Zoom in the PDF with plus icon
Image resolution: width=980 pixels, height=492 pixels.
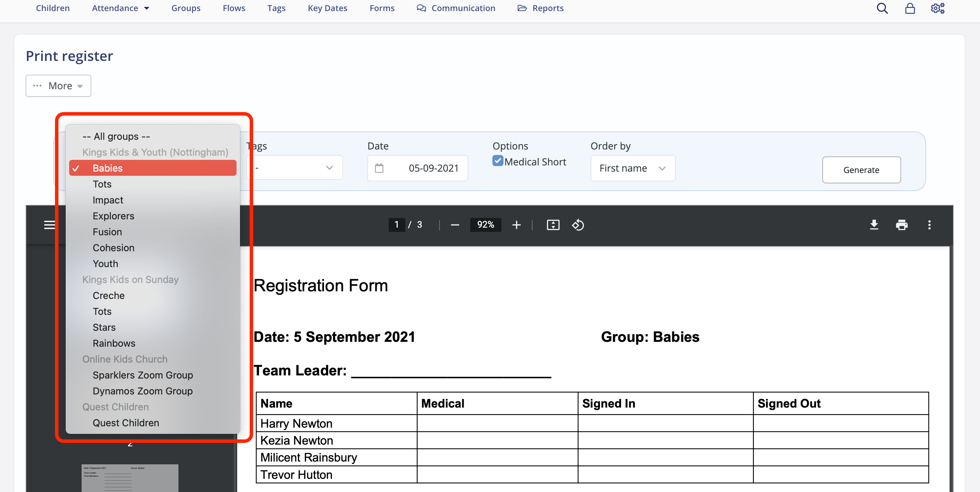pos(516,225)
